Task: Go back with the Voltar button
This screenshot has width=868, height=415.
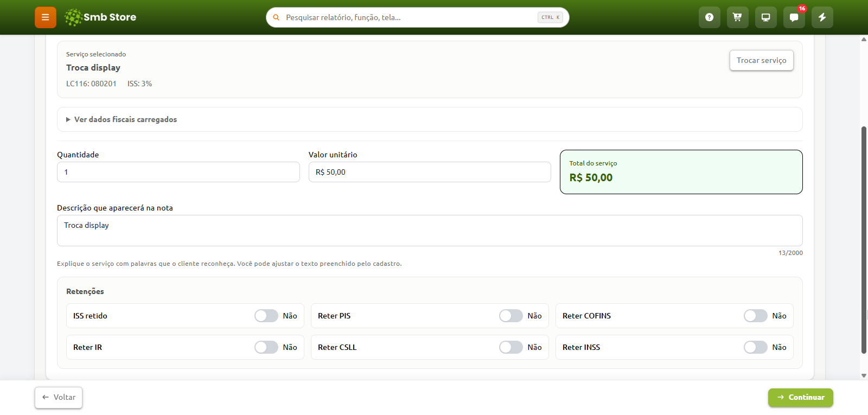Action: click(x=59, y=397)
